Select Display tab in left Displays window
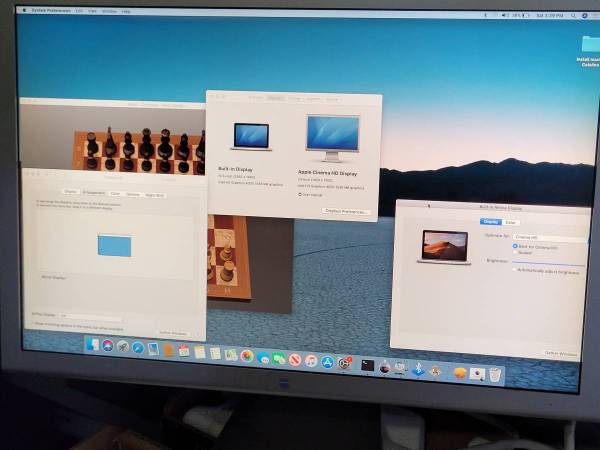Image resolution: width=600 pixels, height=450 pixels. coord(71,192)
